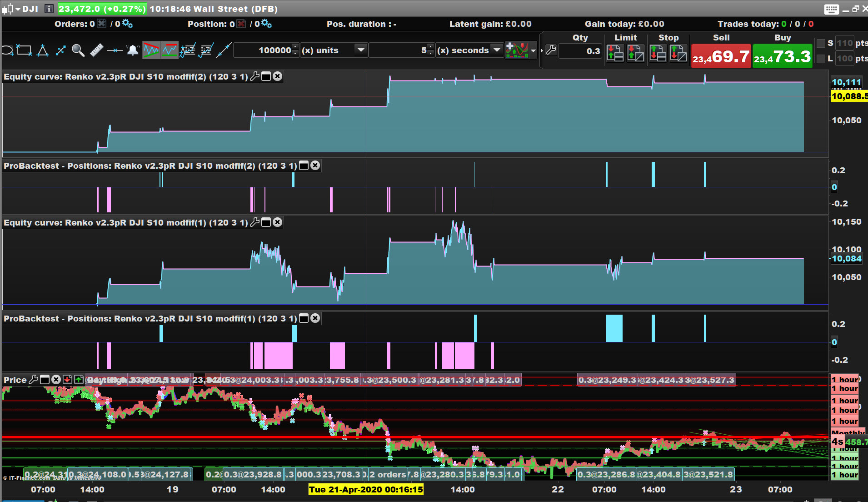This screenshot has width=868, height=502.
Task: Open the trading settings wrench
Action: tap(551, 50)
